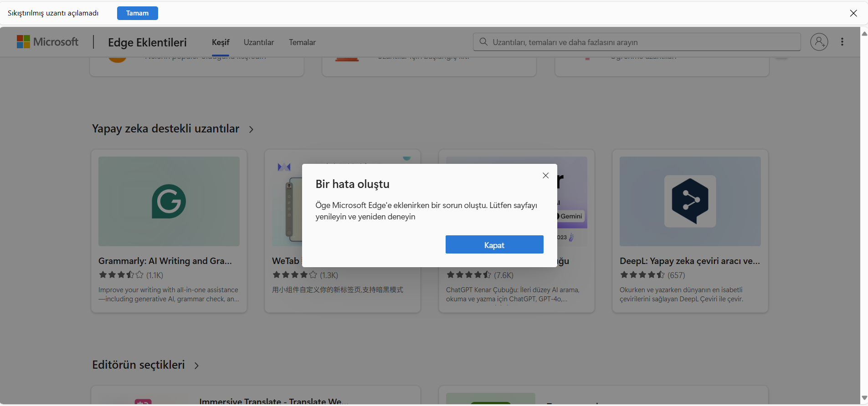Open the Microsoft logo link
868x406 pixels.
click(48, 42)
